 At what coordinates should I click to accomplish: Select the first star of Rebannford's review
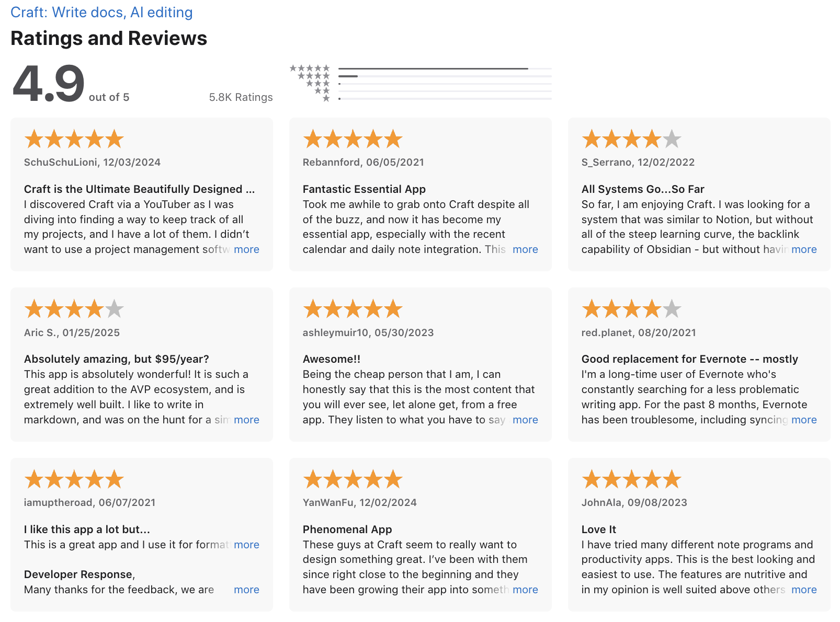pos(313,139)
